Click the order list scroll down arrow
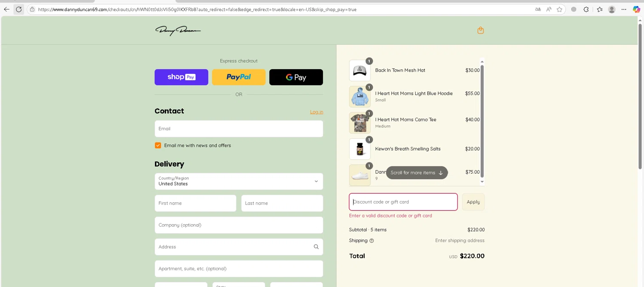This screenshot has height=287, width=644. click(x=482, y=182)
